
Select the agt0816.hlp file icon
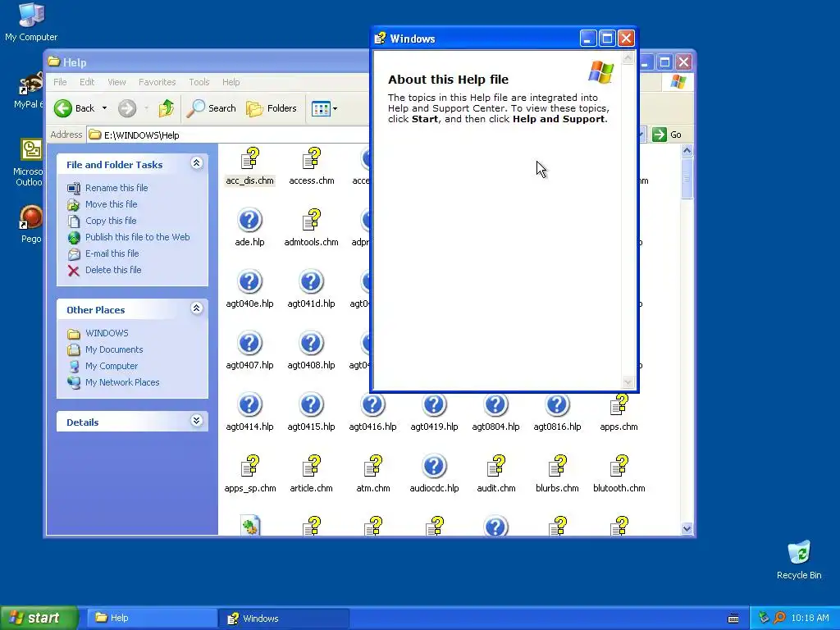(x=557, y=405)
